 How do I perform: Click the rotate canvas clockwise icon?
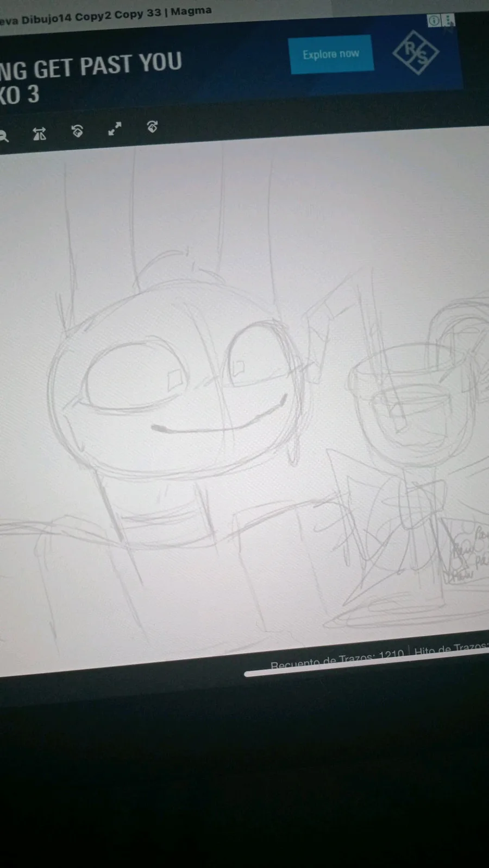(x=153, y=126)
